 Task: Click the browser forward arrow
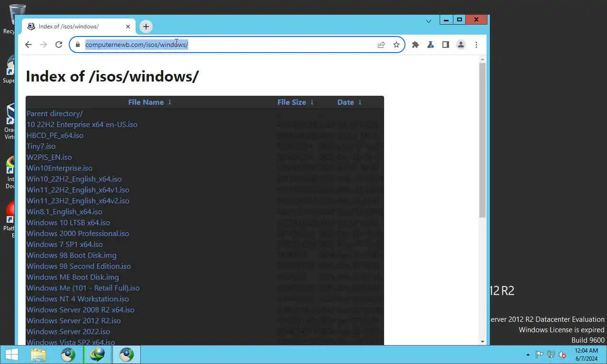[44, 45]
